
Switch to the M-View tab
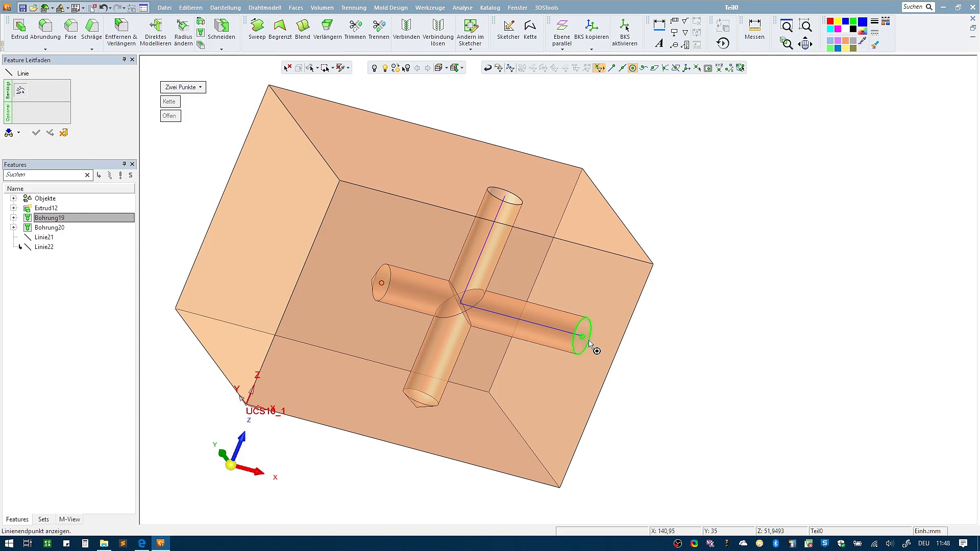pos(69,519)
